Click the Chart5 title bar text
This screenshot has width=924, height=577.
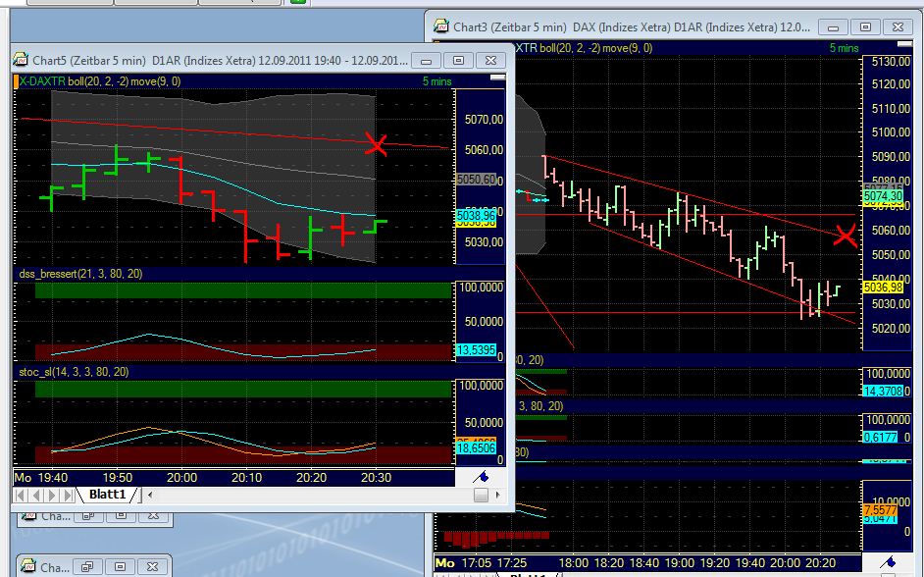point(220,60)
